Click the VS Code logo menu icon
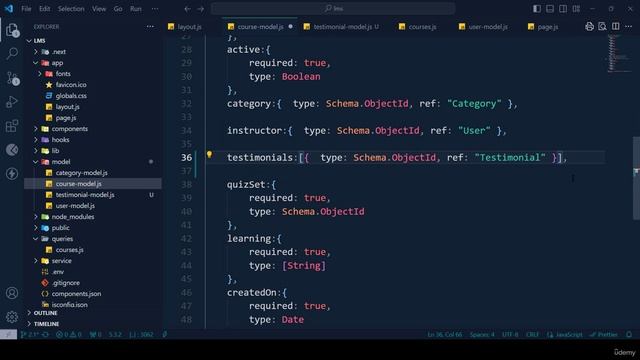 [x=9, y=9]
